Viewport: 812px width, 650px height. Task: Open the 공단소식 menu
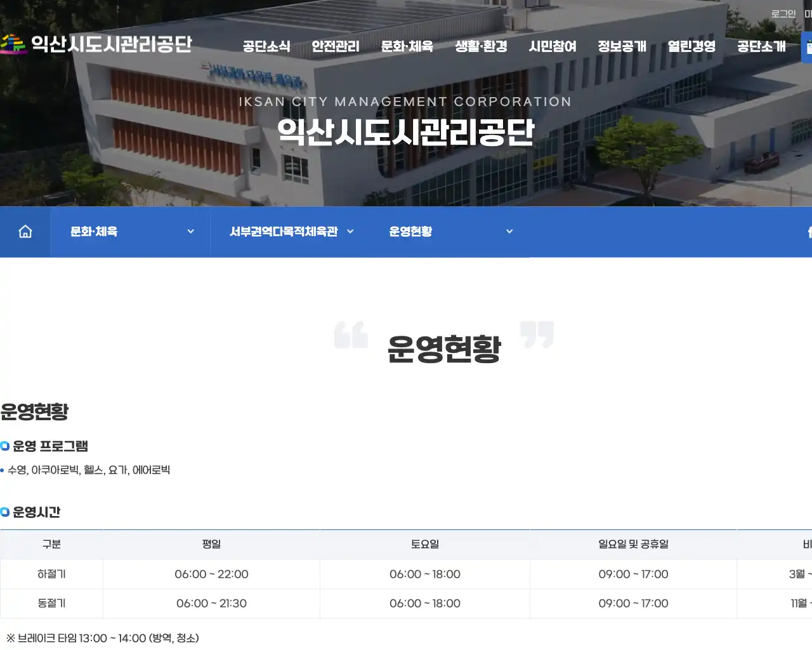pos(266,46)
